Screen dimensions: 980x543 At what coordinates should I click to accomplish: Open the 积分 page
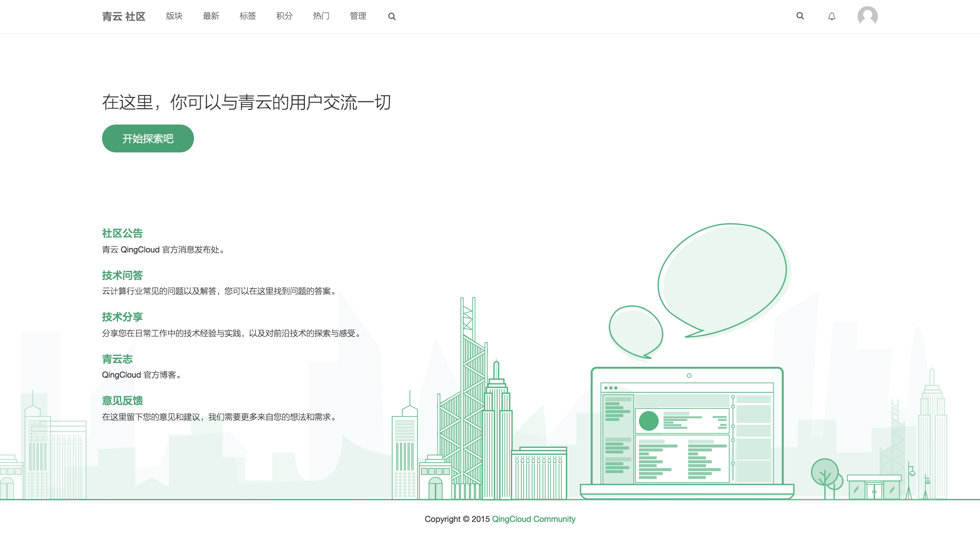pos(284,16)
